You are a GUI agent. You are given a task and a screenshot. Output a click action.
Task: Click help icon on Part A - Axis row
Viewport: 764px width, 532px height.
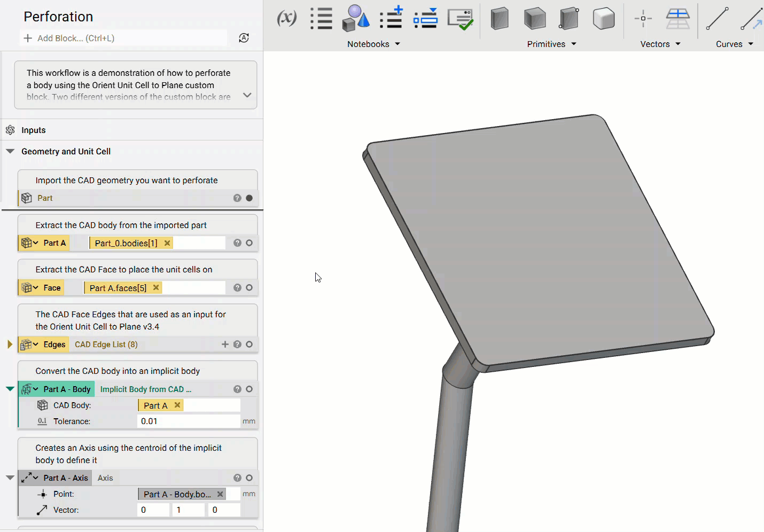[x=237, y=478]
